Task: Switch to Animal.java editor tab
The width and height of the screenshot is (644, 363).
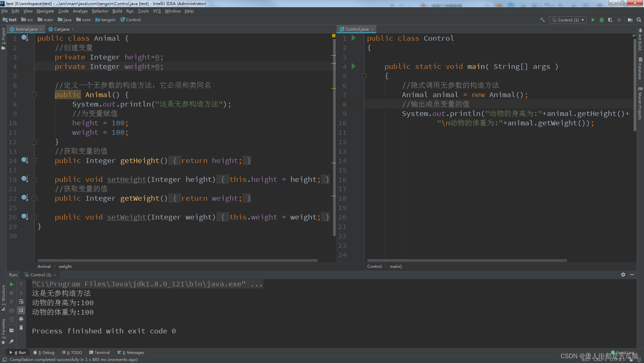Action: click(x=26, y=29)
